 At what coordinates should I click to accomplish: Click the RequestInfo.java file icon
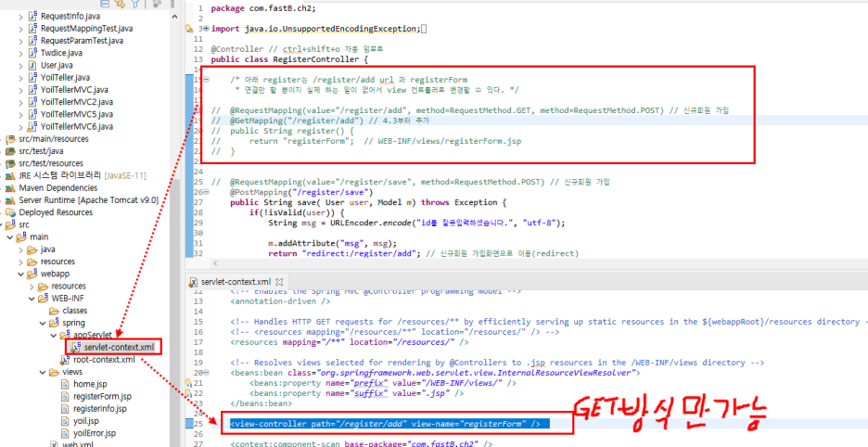[x=32, y=16]
